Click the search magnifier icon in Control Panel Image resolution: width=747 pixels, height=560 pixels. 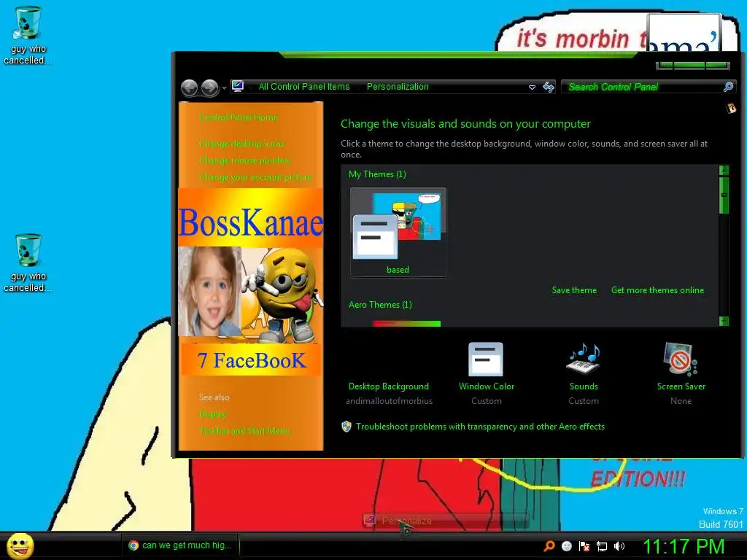[729, 87]
